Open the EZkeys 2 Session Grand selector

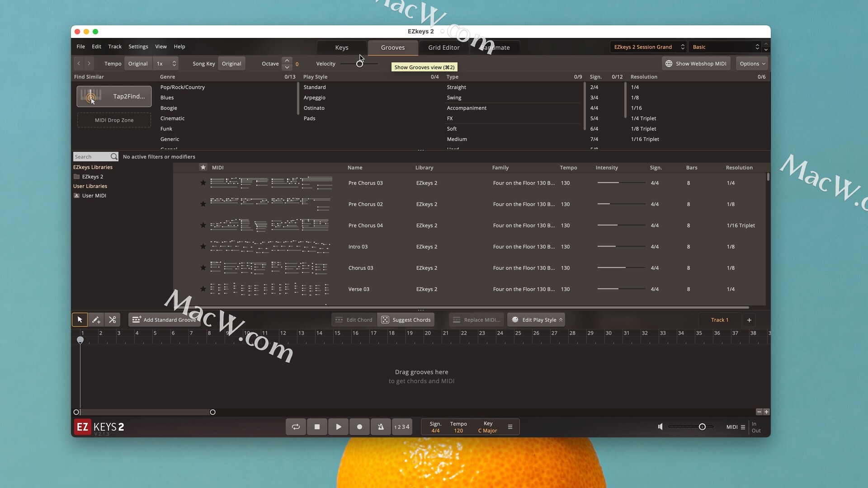point(648,47)
